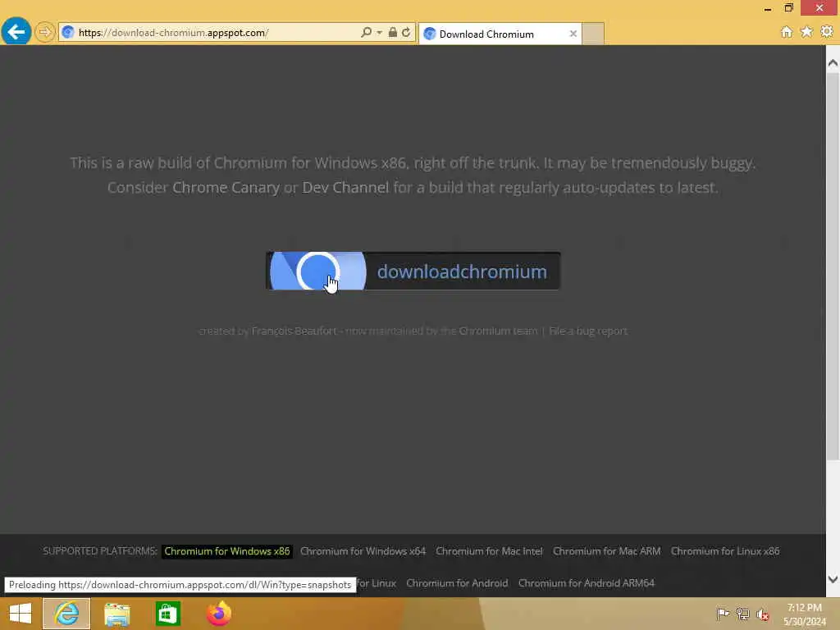Open File Explorer from the taskbar
Screen dimensions: 840x630
(116, 614)
